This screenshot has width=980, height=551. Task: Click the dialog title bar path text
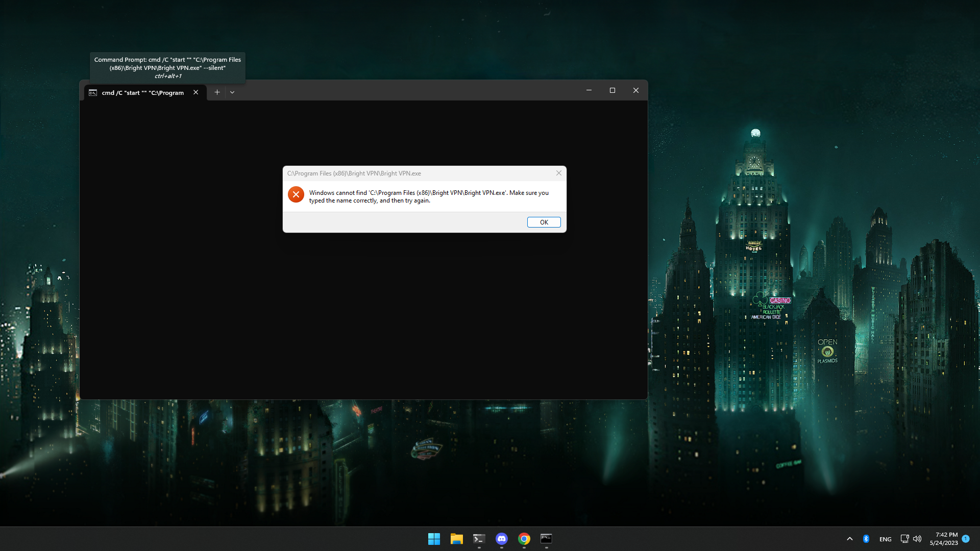(354, 173)
